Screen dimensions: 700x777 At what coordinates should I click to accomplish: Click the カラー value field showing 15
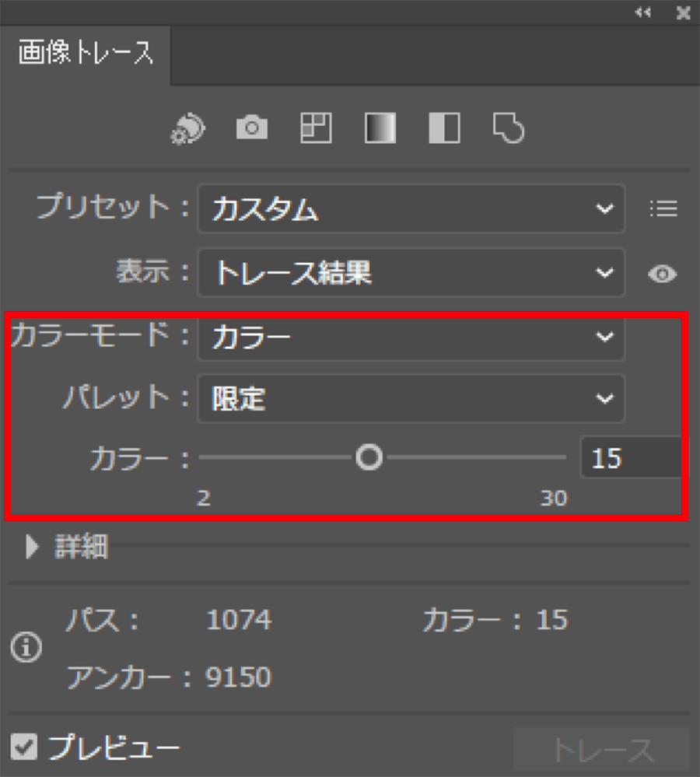(632, 457)
